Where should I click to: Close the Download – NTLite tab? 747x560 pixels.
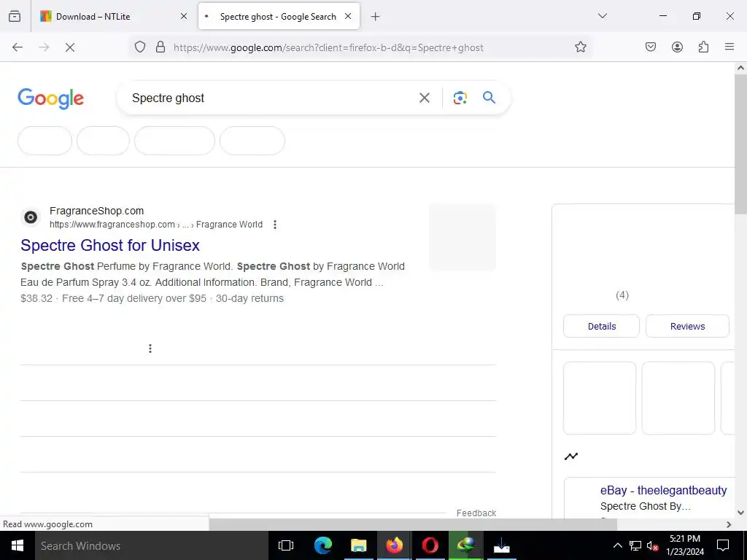[183, 17]
